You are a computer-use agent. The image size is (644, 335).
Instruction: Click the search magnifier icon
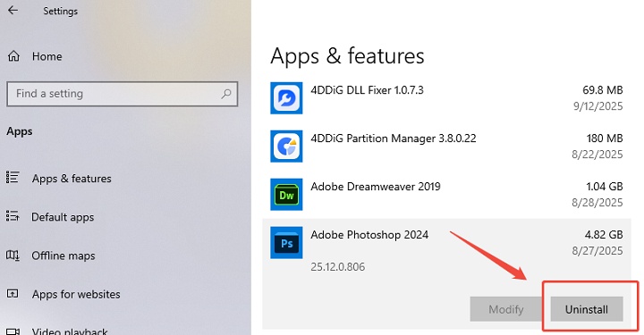click(x=226, y=94)
